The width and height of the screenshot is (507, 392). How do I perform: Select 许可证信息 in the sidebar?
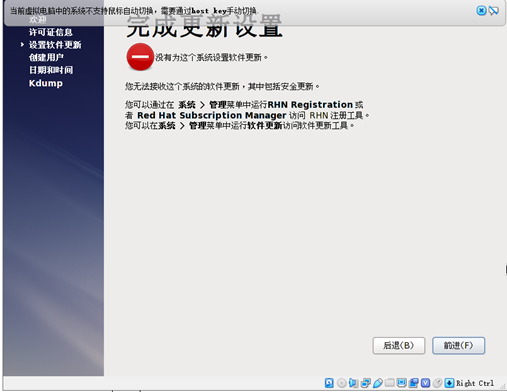coord(51,32)
